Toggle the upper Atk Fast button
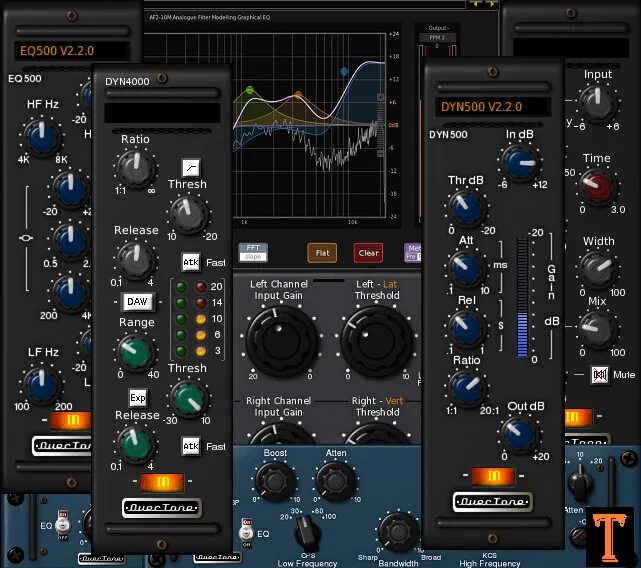641x568 pixels. click(x=191, y=262)
